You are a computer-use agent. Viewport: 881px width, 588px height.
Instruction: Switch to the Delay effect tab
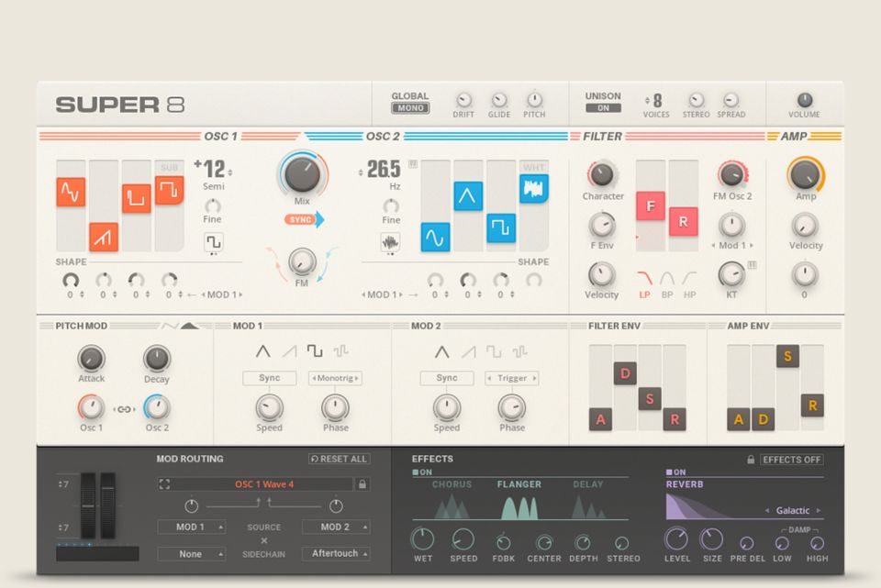588,484
